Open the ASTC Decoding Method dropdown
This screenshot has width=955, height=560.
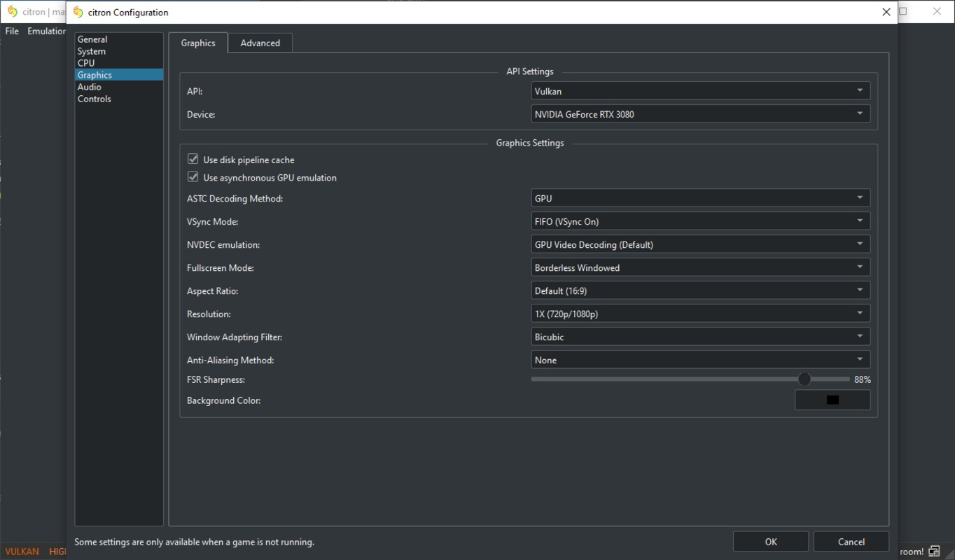click(701, 198)
